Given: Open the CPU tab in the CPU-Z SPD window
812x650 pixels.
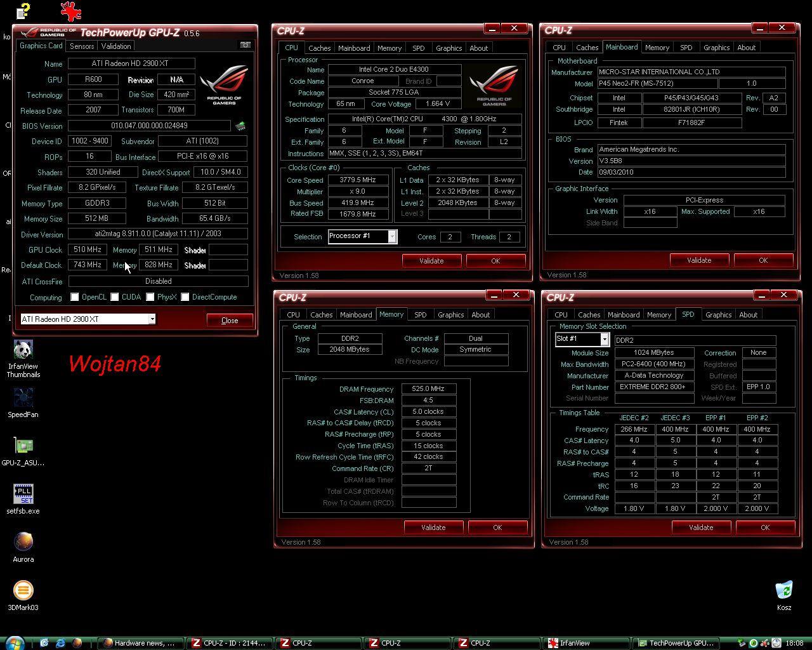Looking at the screenshot, I should (561, 315).
